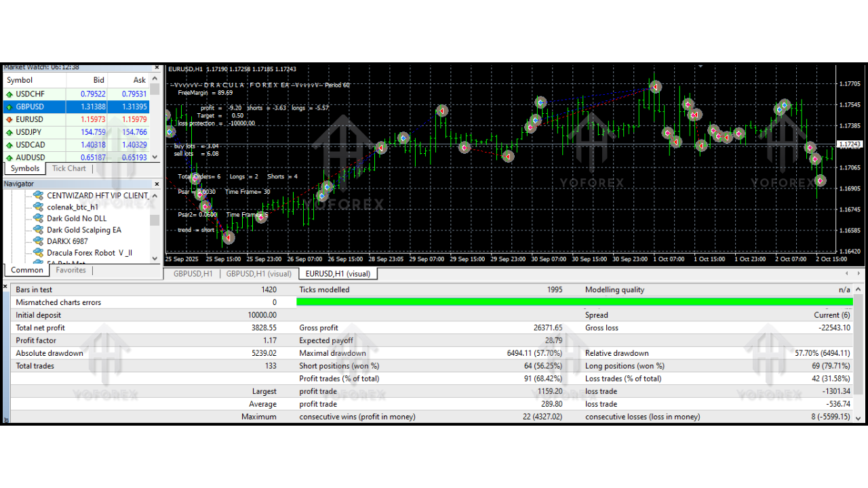Click the Navigator list down chevron

(x=155, y=258)
